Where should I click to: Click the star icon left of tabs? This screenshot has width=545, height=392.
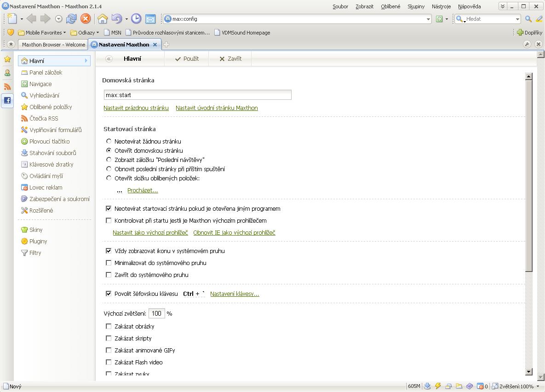pos(11,44)
